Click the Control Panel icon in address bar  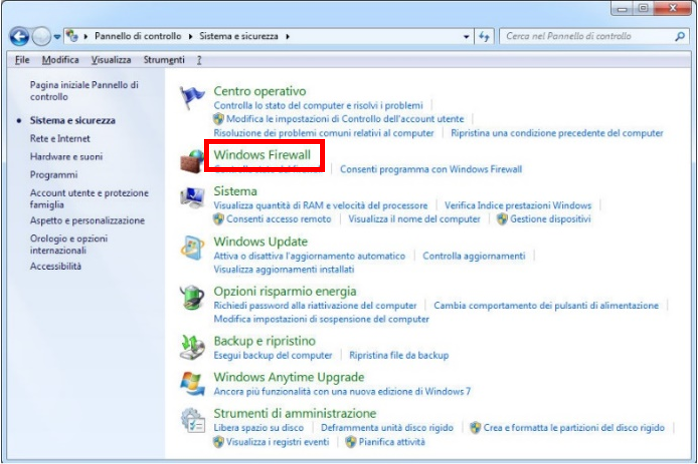click(72, 36)
